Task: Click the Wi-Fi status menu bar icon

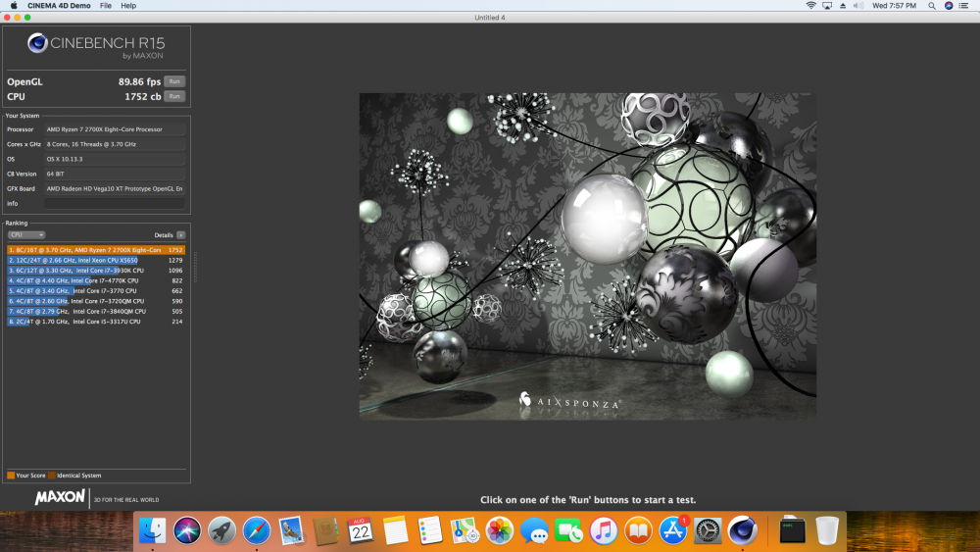Action: [810, 6]
